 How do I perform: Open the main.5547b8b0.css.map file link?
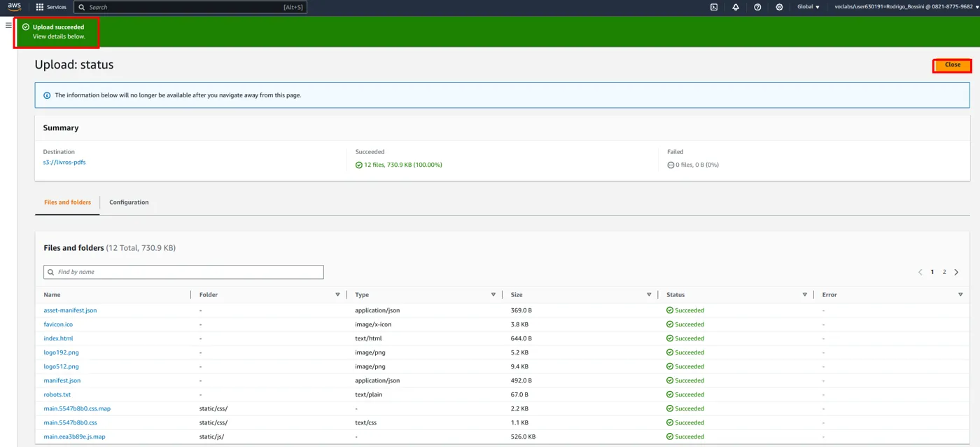[77, 408]
